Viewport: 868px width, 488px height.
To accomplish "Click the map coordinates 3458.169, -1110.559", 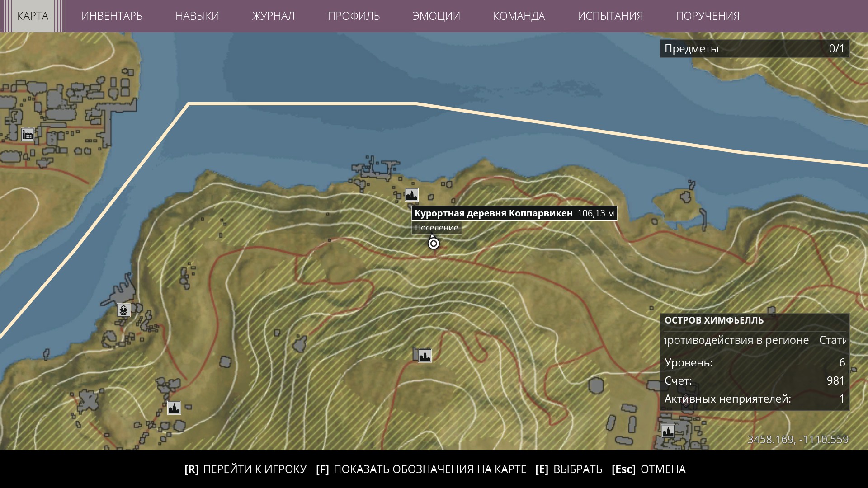I will [798, 440].
